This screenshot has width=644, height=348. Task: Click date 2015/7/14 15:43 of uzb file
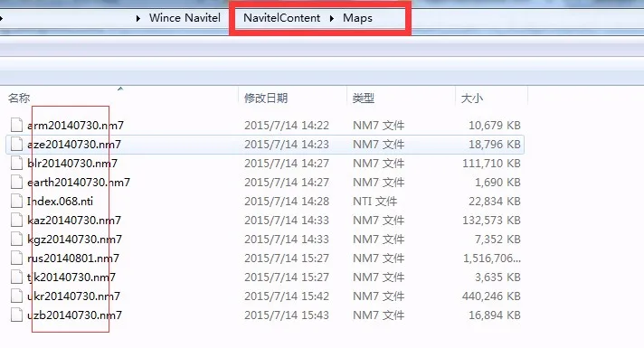(x=287, y=315)
